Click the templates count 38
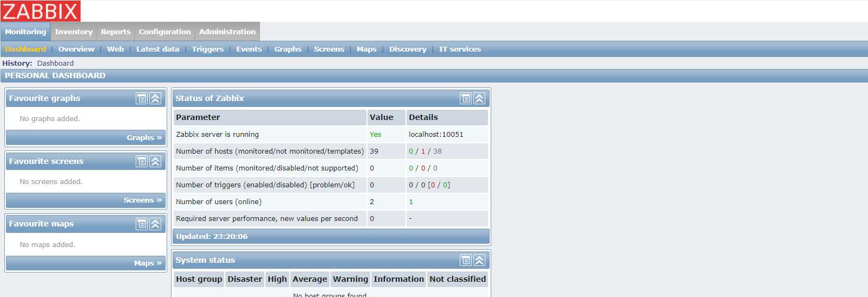 coord(438,151)
